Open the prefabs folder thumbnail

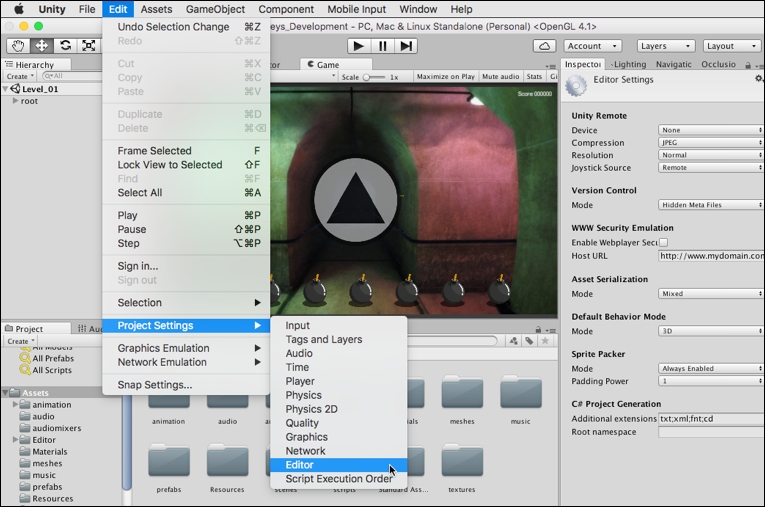coord(169,460)
